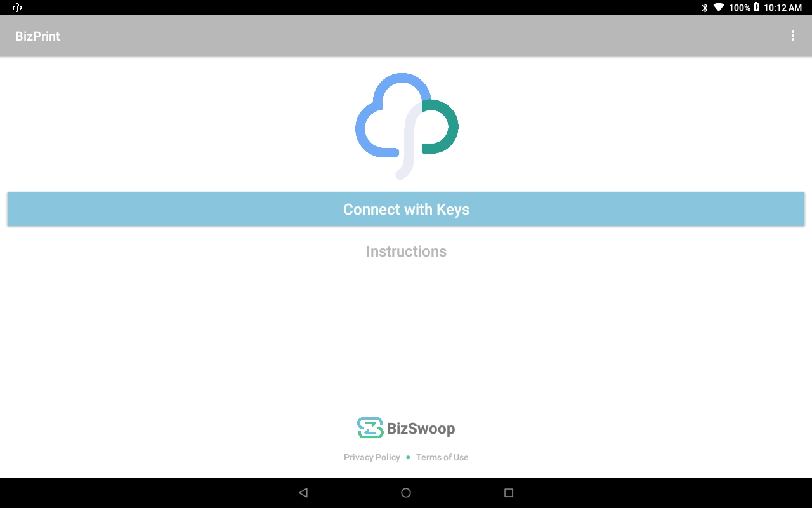Viewport: 812px width, 508px height.
Task: Tap the Wi-Fi status icon
Action: coord(719,8)
